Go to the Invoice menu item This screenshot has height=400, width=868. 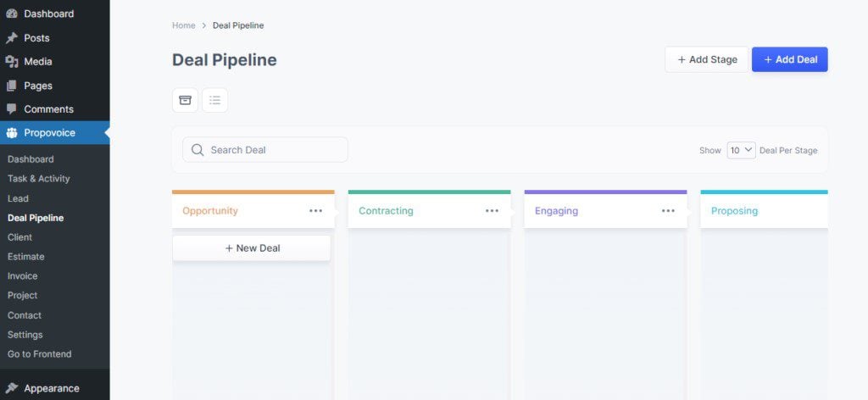click(x=23, y=276)
